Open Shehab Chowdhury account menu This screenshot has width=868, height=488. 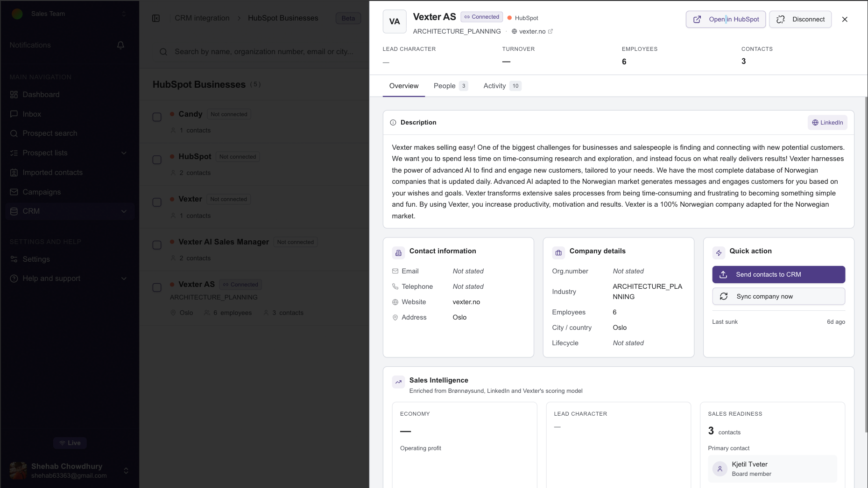point(69,470)
